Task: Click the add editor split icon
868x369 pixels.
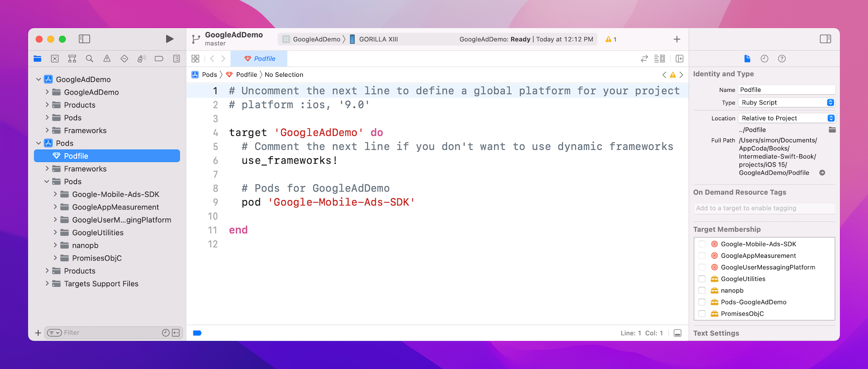Action: click(x=679, y=59)
